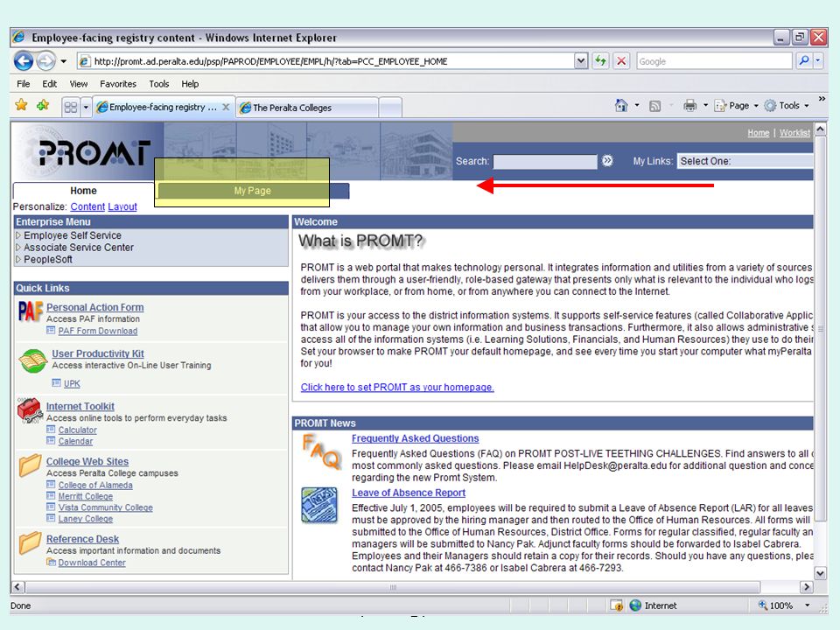Click the PROMT search go arrow icon

[x=607, y=161]
